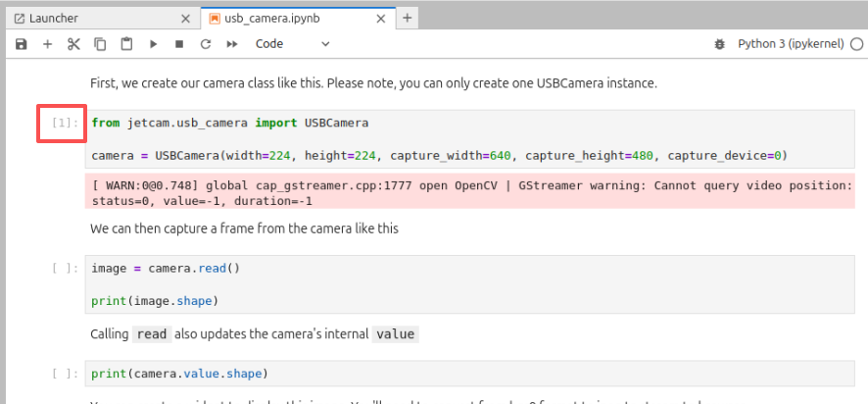
Task: Close the Launcher tab
Action: (x=185, y=19)
